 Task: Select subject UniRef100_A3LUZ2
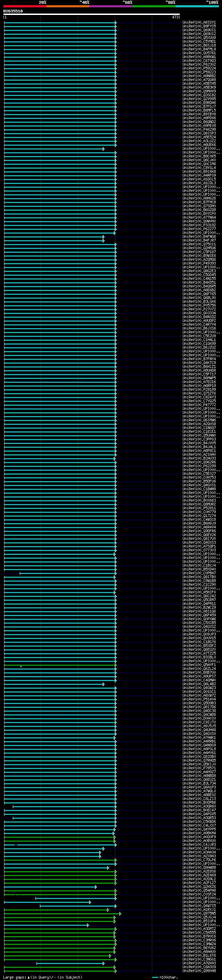point(199,141)
